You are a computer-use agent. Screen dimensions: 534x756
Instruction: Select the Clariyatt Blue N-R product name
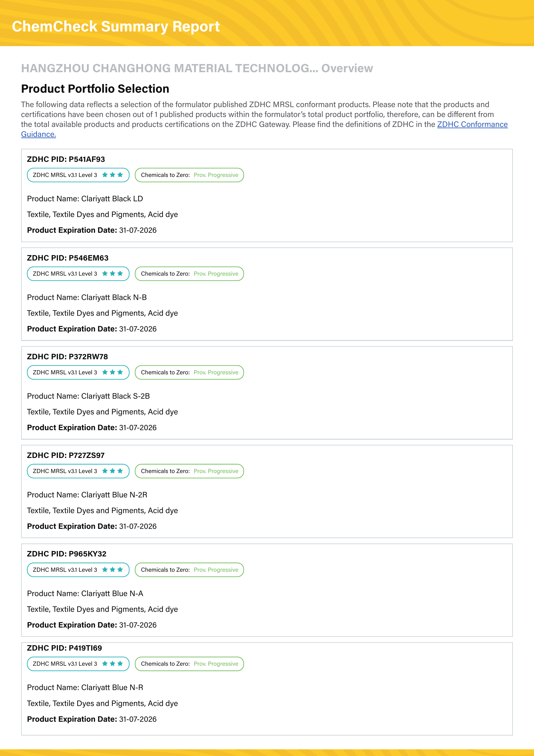(85, 687)
